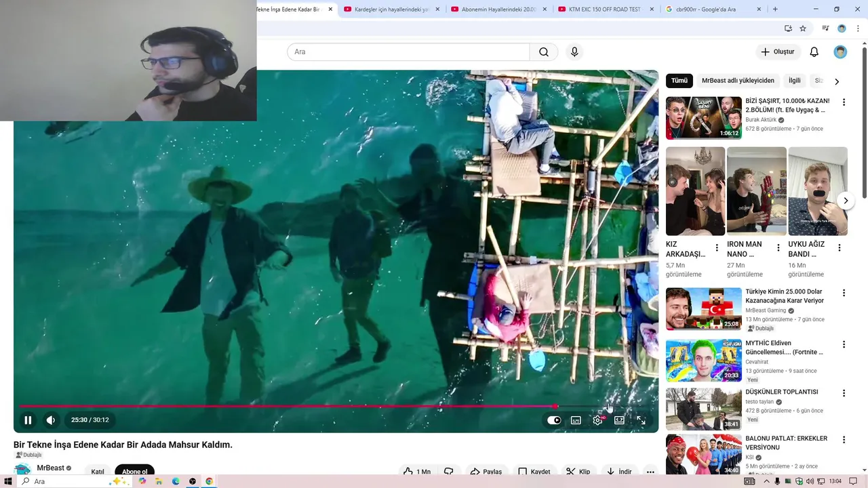Open Edge from the taskbar
This screenshot has height=488, width=868.
[176, 481]
